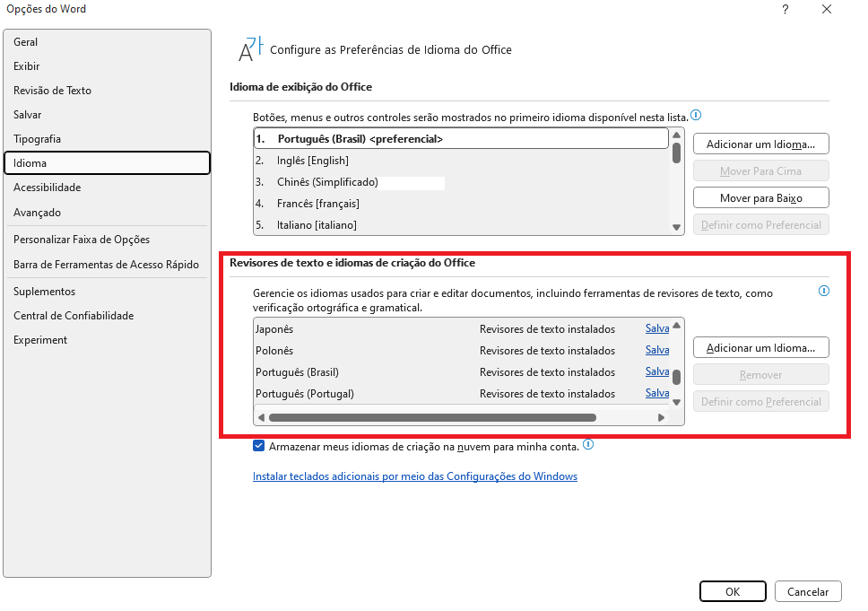Image resolution: width=868 pixels, height=611 pixels.
Task: Open Barra de Ferramentas de Acesso Rápido
Action: 107,265
